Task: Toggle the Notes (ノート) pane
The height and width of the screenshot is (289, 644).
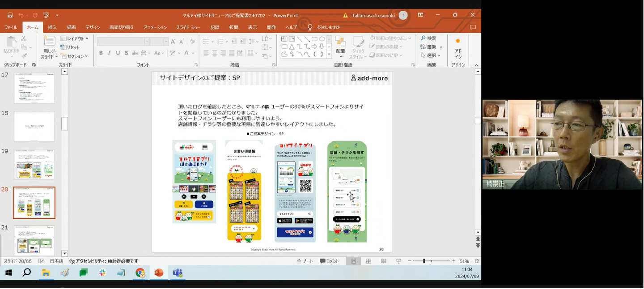Action: tap(305, 261)
